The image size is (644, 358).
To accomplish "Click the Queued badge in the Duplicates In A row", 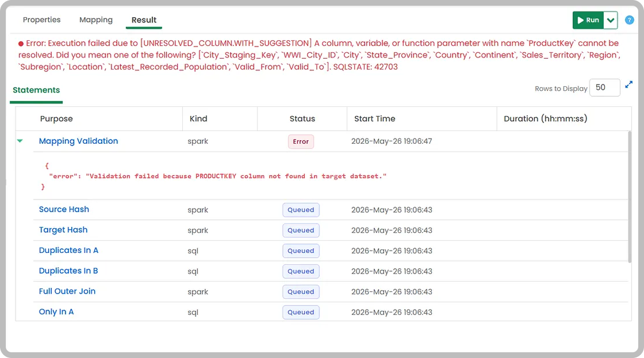I will point(301,251).
